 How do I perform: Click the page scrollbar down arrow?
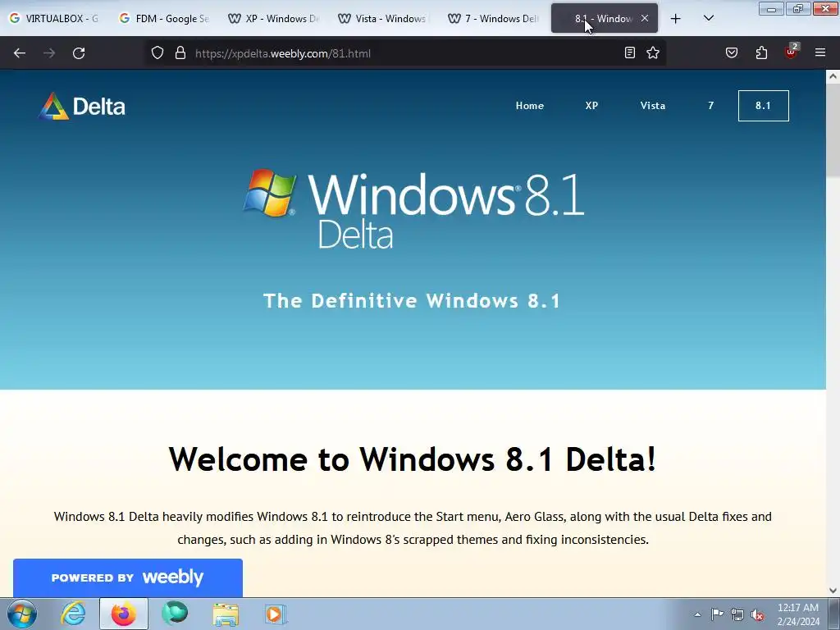click(833, 591)
